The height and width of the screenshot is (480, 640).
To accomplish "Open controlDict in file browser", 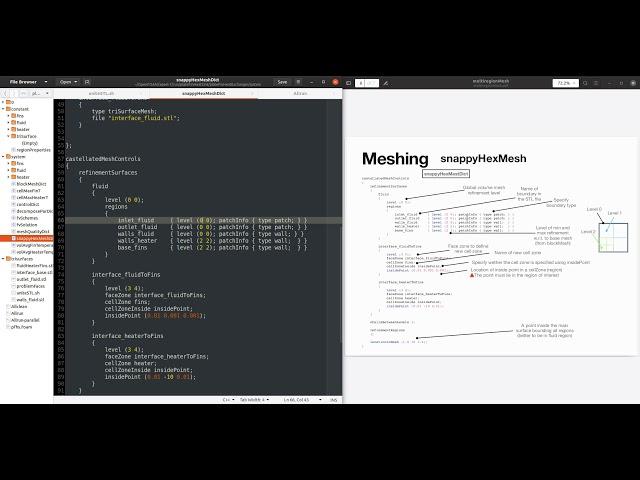I will 28,204.
